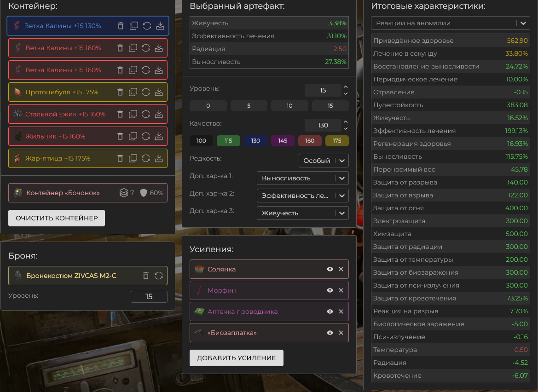
Task: Toggle visibility of Солянка boost
Action: click(330, 269)
